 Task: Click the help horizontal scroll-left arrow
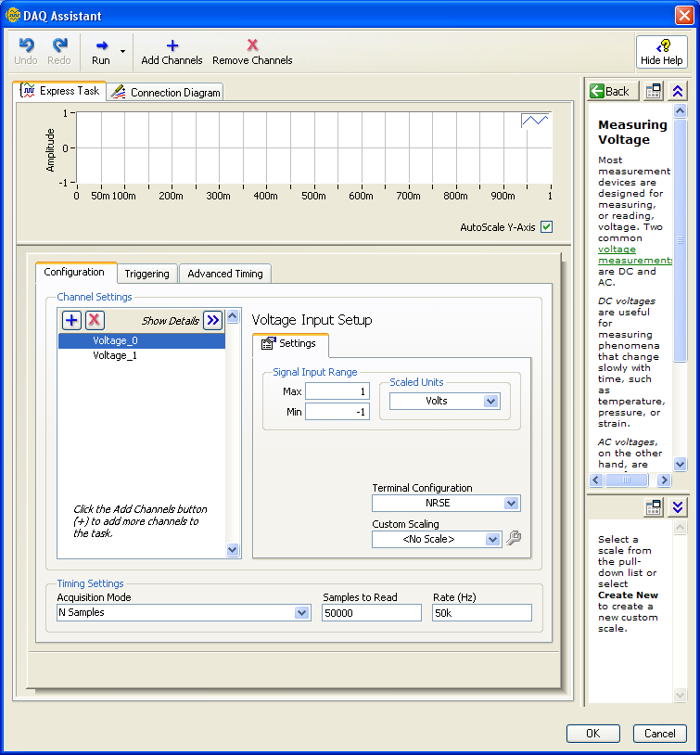[x=596, y=480]
